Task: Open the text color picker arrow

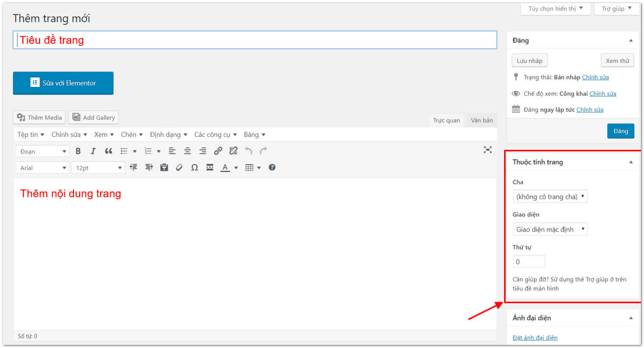Action: (236, 168)
